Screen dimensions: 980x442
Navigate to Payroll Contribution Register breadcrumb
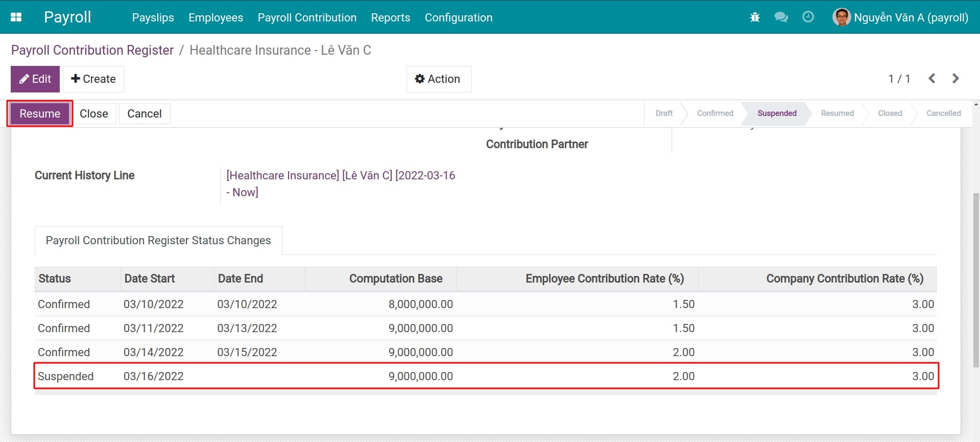click(x=92, y=50)
